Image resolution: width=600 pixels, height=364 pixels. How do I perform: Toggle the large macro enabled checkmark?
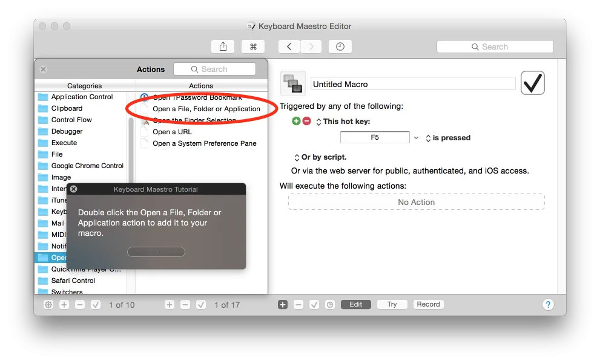coord(532,83)
